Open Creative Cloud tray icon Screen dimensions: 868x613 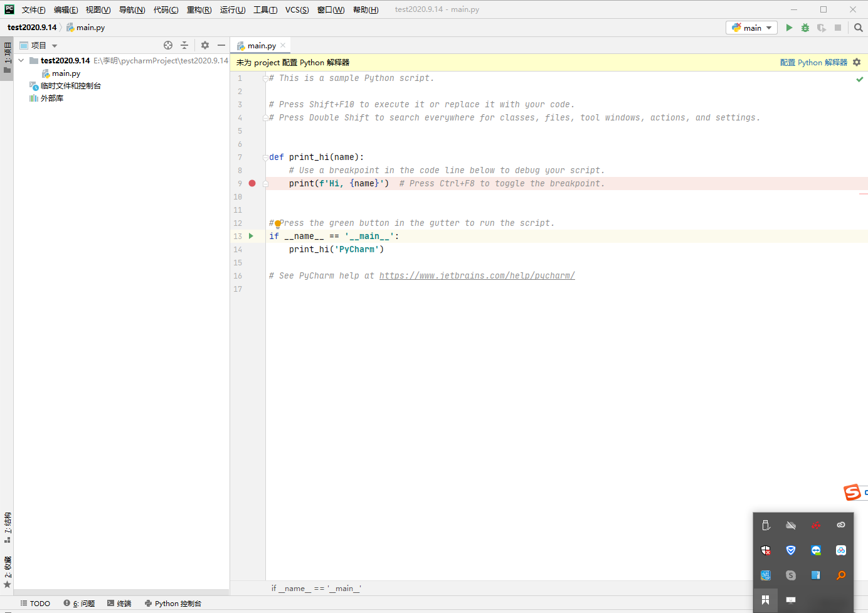pos(841,525)
